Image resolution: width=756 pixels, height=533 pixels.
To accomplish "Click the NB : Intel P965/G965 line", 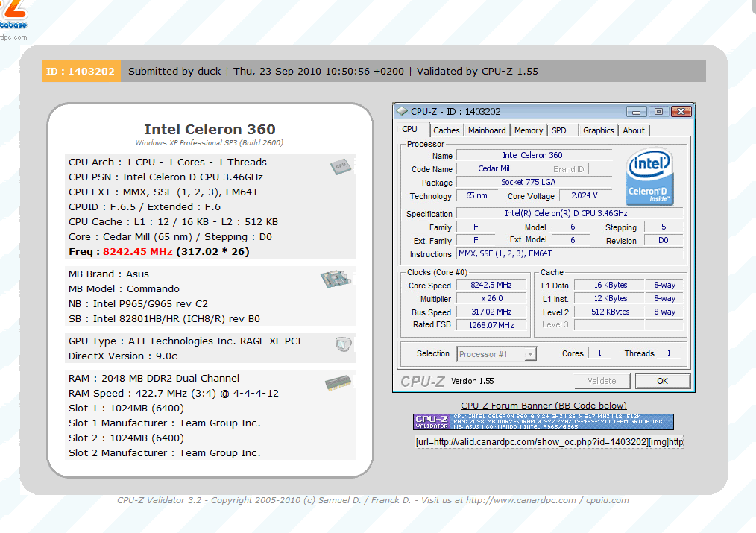I will pos(139,303).
